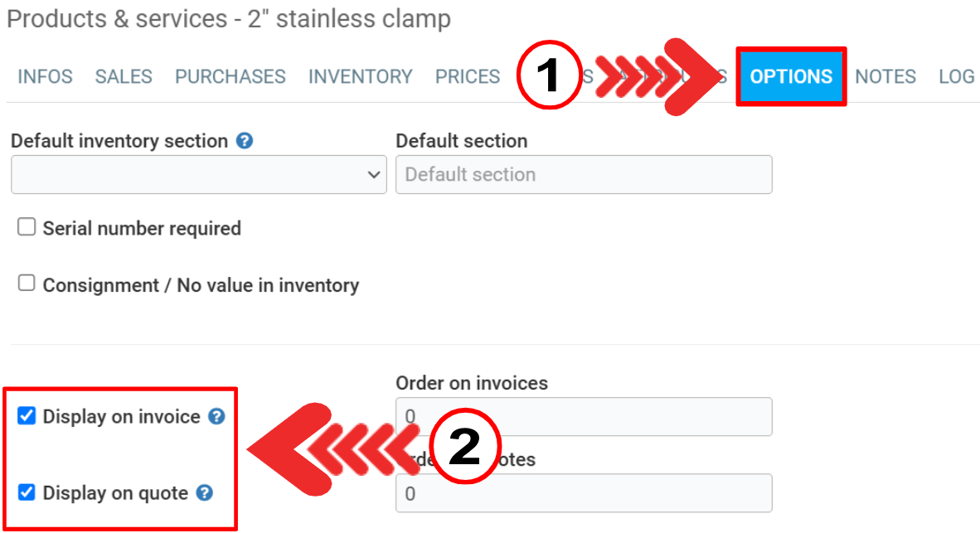Enable Serial number required checkbox
Image resolution: width=980 pixels, height=533 pixels.
[x=27, y=227]
